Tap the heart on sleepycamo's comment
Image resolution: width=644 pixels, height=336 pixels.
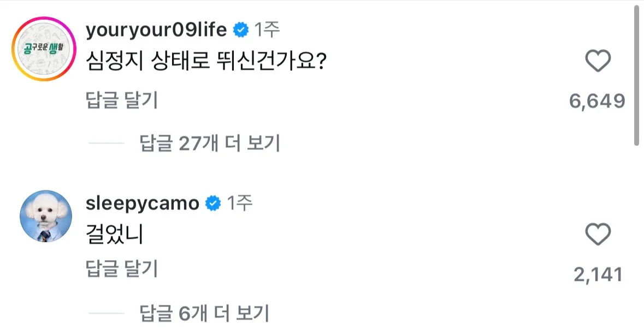click(x=598, y=235)
